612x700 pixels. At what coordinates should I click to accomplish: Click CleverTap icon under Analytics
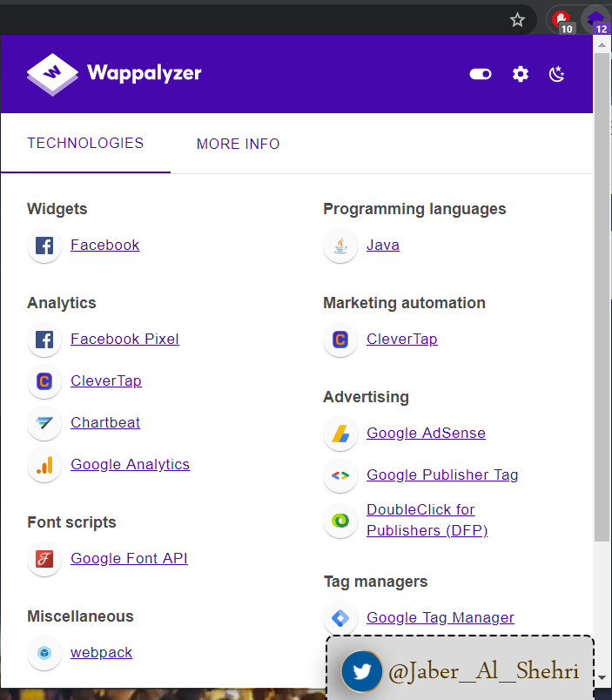coord(44,381)
